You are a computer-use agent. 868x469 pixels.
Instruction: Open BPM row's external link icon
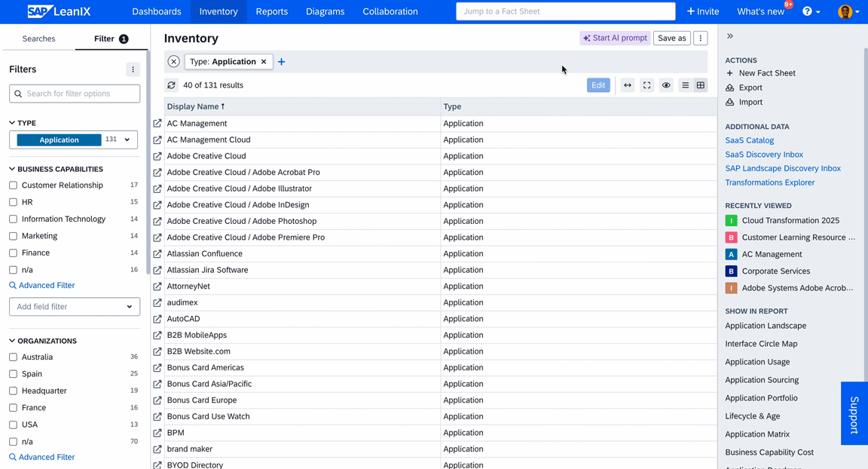(x=157, y=433)
